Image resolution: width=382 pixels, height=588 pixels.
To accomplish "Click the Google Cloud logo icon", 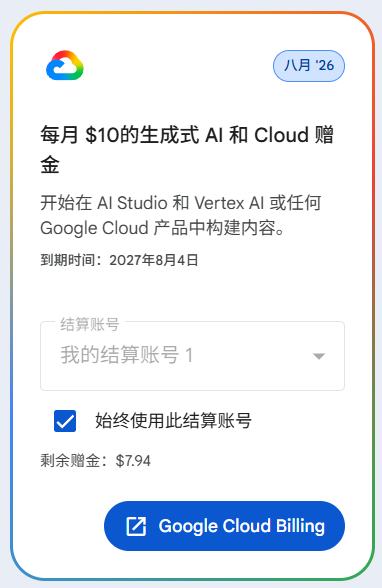I will coord(64,66).
